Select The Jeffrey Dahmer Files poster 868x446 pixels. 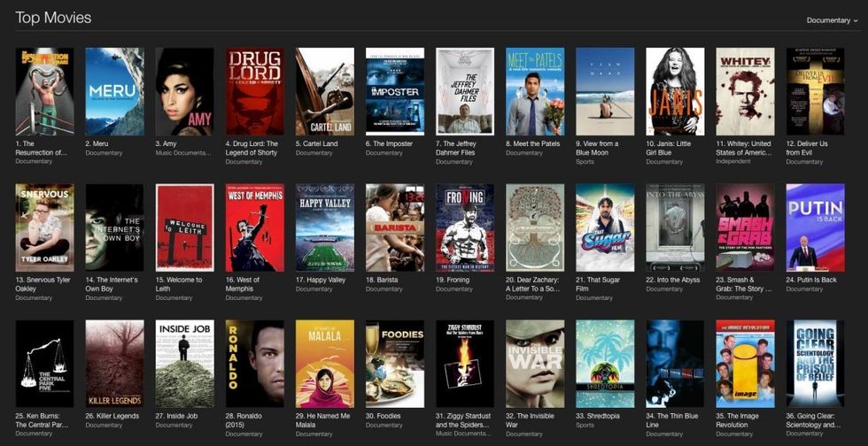point(465,92)
